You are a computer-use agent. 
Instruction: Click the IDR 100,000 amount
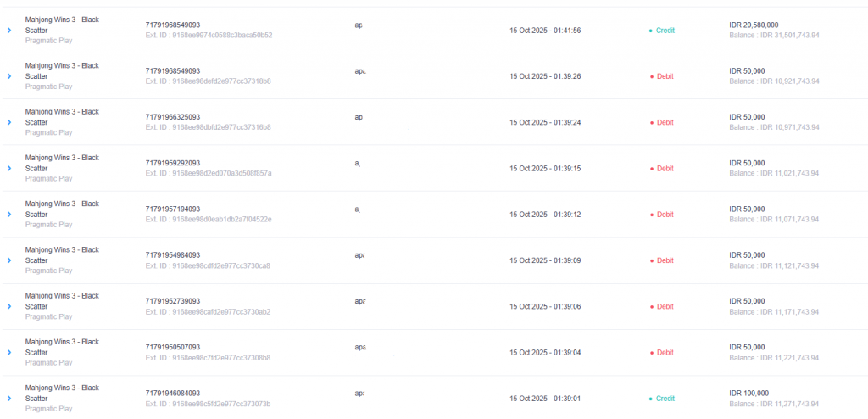click(x=748, y=393)
